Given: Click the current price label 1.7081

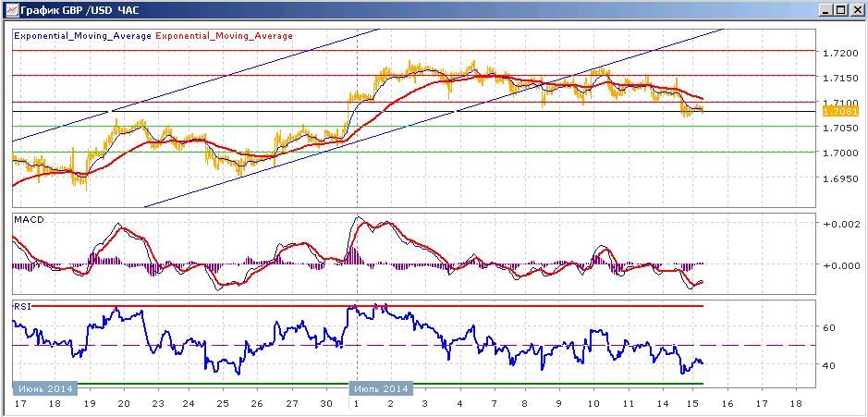Looking at the screenshot, I should point(840,112).
